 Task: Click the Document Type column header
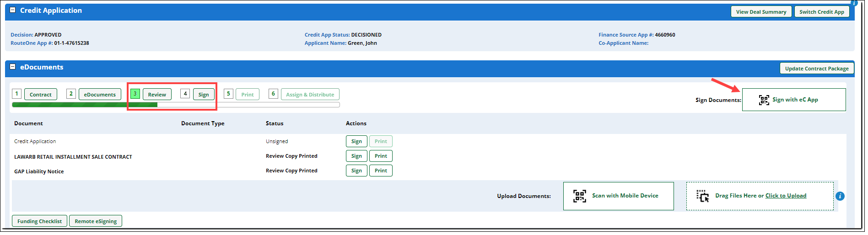point(203,123)
